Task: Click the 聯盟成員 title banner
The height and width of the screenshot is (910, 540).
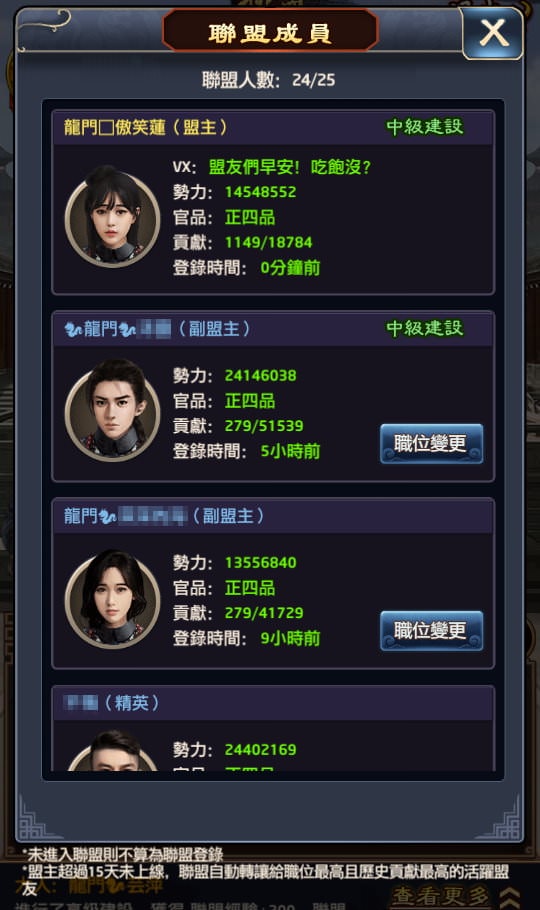Action: (x=270, y=32)
